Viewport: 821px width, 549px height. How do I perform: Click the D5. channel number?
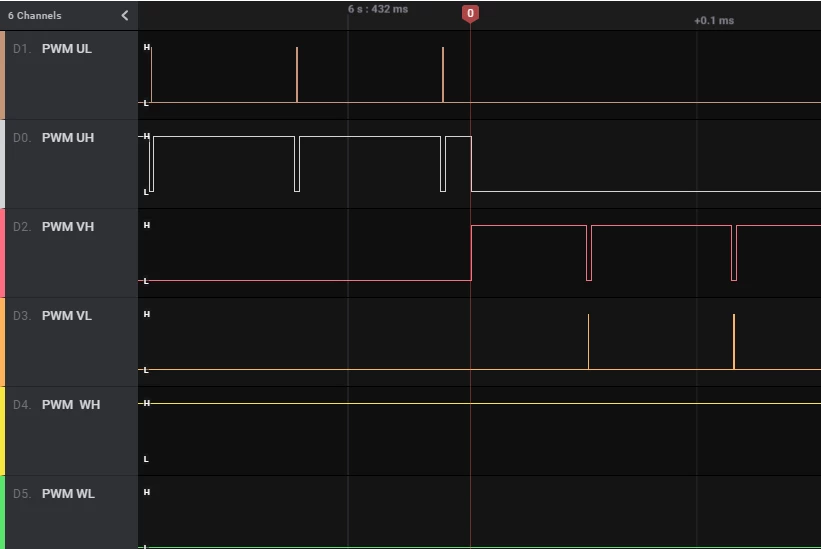pos(22,494)
